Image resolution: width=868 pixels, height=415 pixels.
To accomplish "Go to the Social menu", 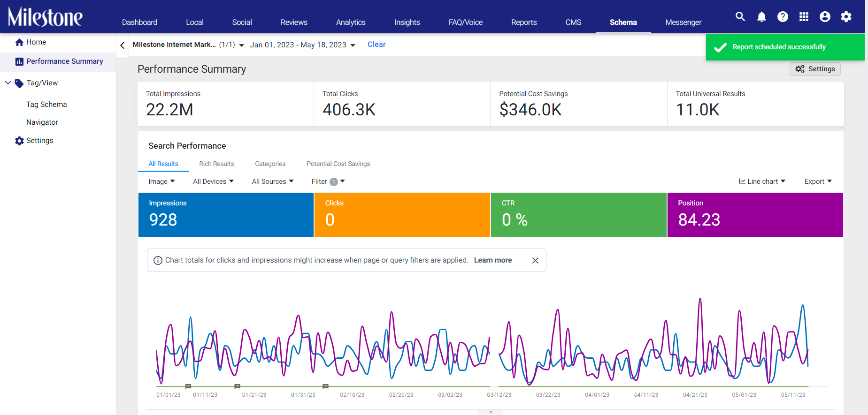I will click(x=242, y=22).
